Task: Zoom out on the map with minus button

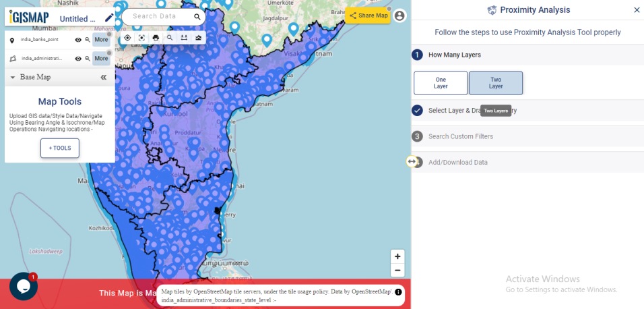Action: coord(397,271)
